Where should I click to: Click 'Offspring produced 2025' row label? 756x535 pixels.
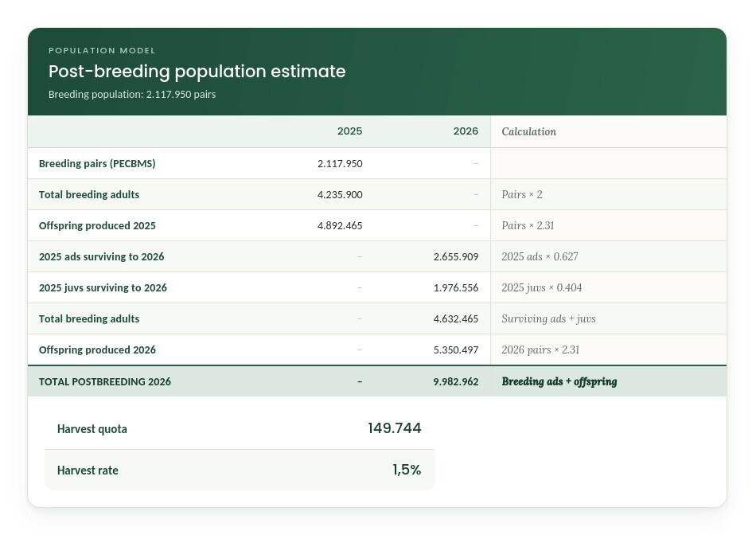[x=97, y=226]
